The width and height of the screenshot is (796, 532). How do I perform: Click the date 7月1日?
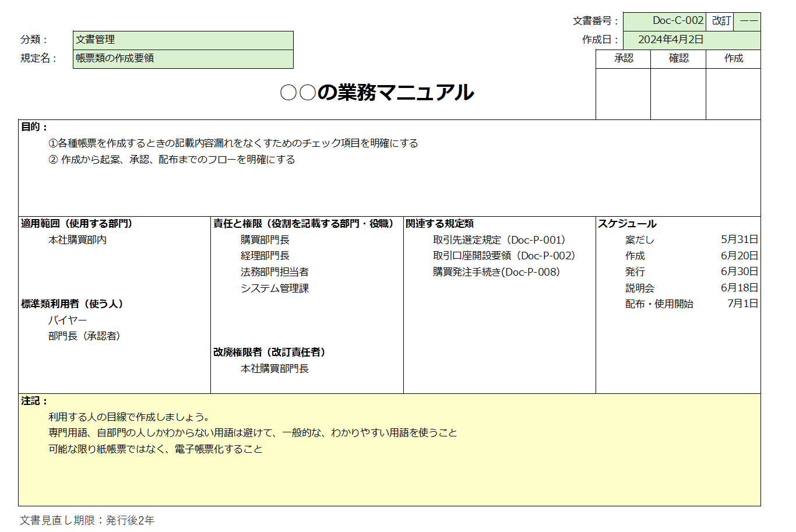pyautogui.click(x=743, y=304)
